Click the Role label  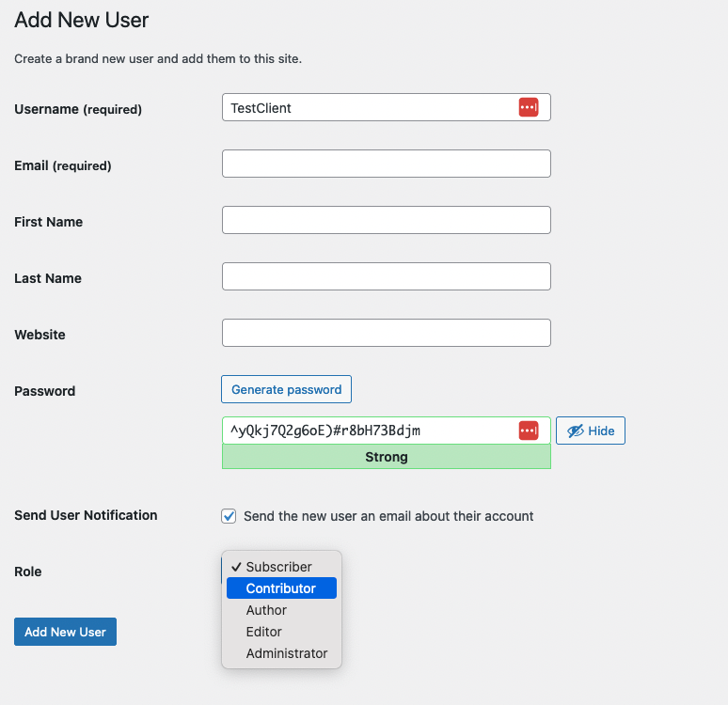(x=28, y=572)
